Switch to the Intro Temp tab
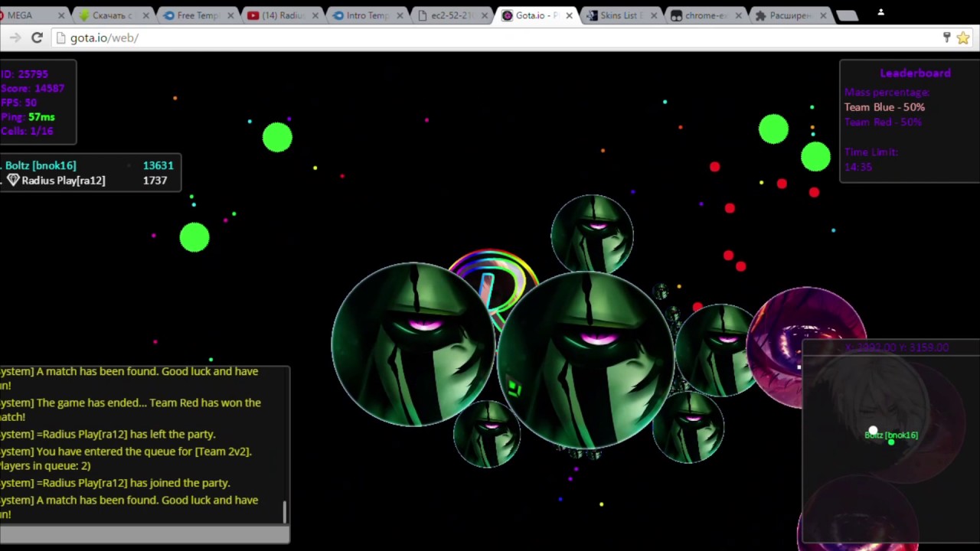 [365, 15]
